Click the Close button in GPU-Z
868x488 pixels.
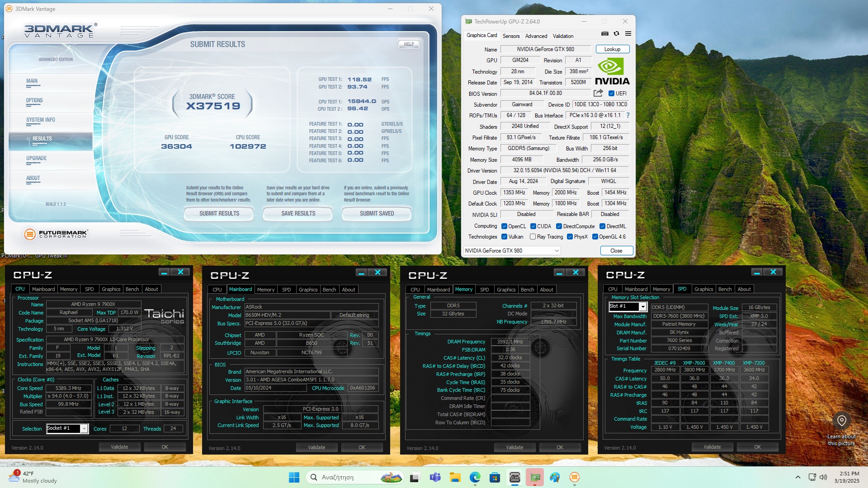[x=616, y=251]
